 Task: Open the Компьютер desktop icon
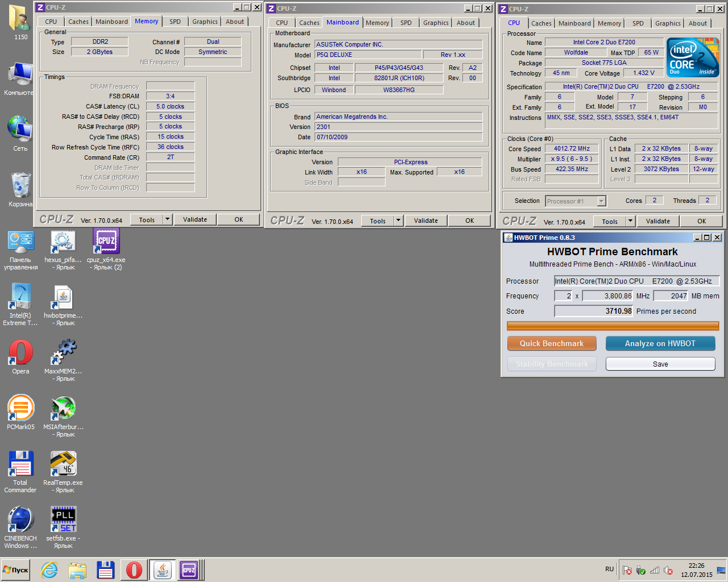20,78
